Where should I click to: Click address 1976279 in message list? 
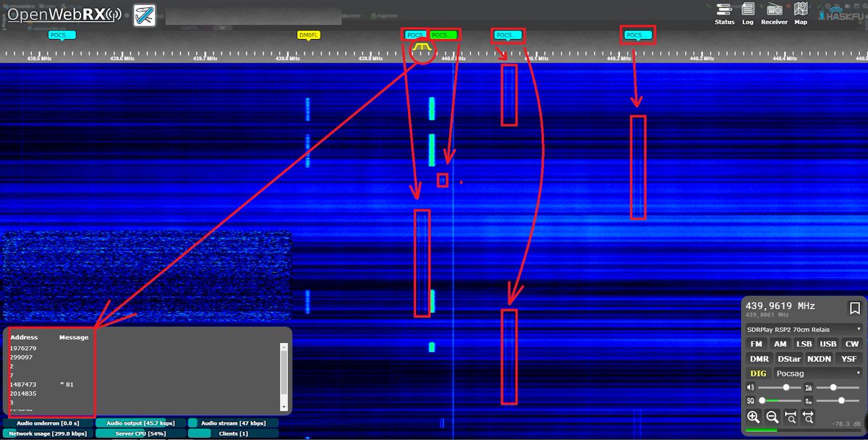(x=23, y=348)
